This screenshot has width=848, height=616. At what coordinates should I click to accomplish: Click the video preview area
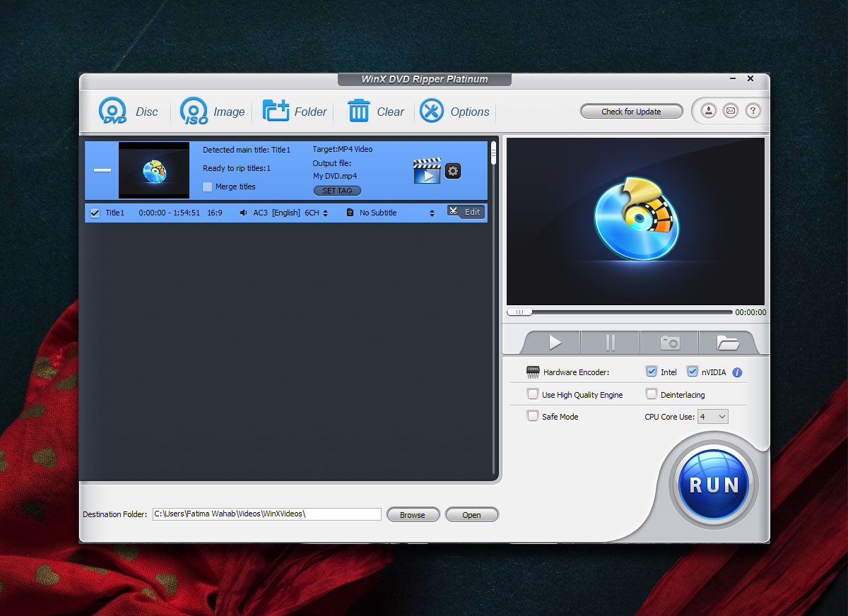point(635,221)
